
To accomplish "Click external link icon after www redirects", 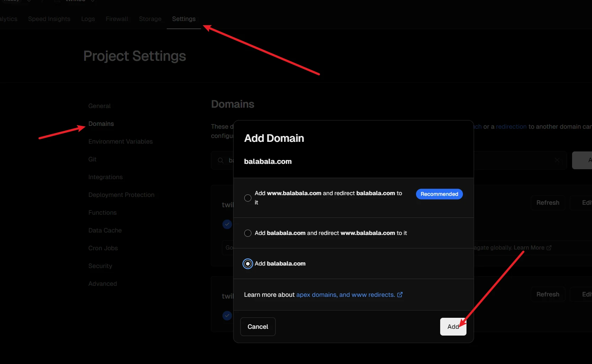I will [x=400, y=295].
